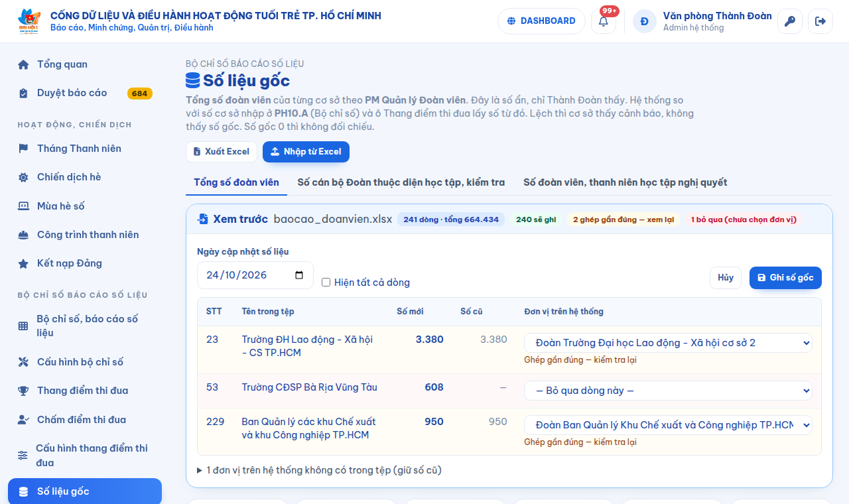Click laptop icon beside Mùa hè số
The height and width of the screenshot is (504, 849).
[23, 206]
